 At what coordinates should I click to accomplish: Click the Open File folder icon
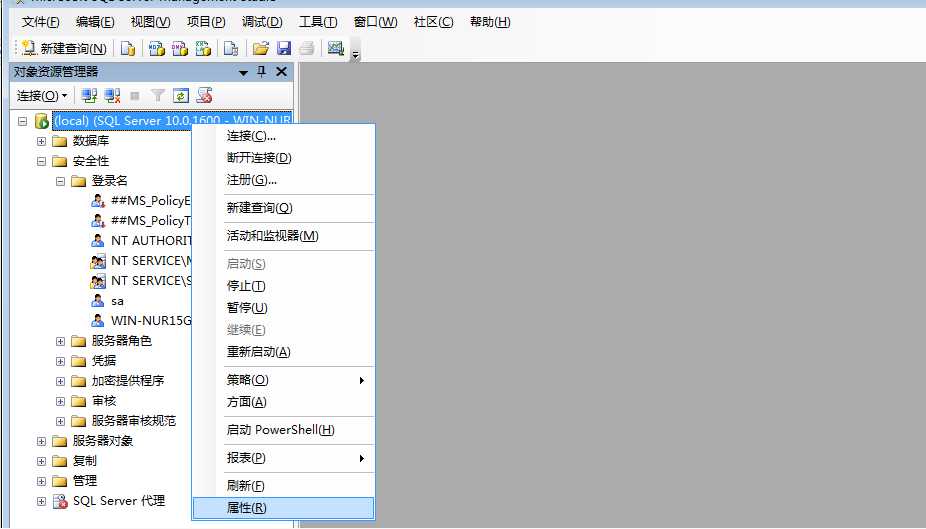[260, 48]
